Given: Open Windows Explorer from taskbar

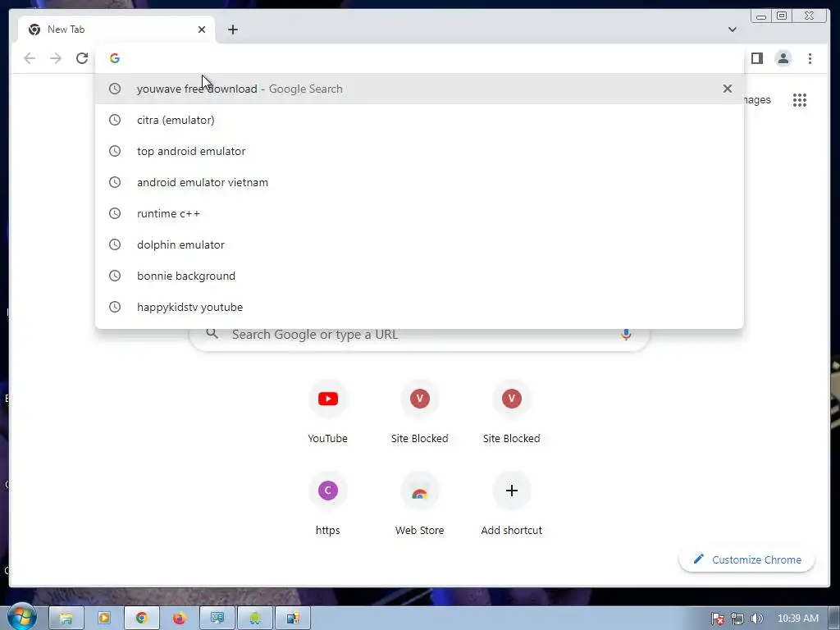Looking at the screenshot, I should click(x=66, y=619).
